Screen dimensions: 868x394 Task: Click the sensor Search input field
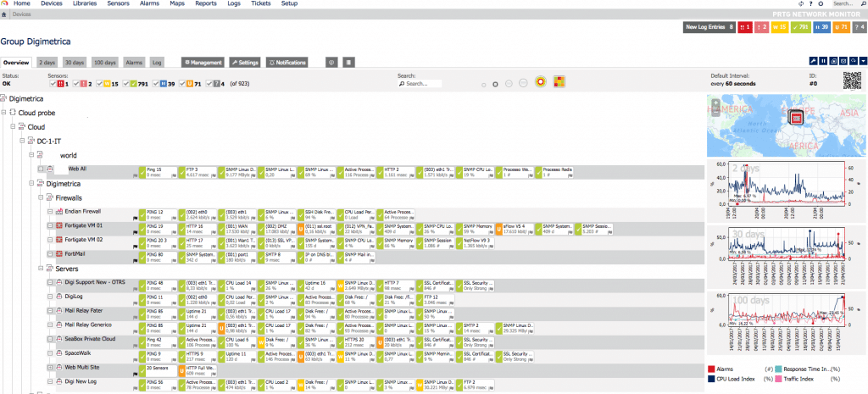pos(422,84)
